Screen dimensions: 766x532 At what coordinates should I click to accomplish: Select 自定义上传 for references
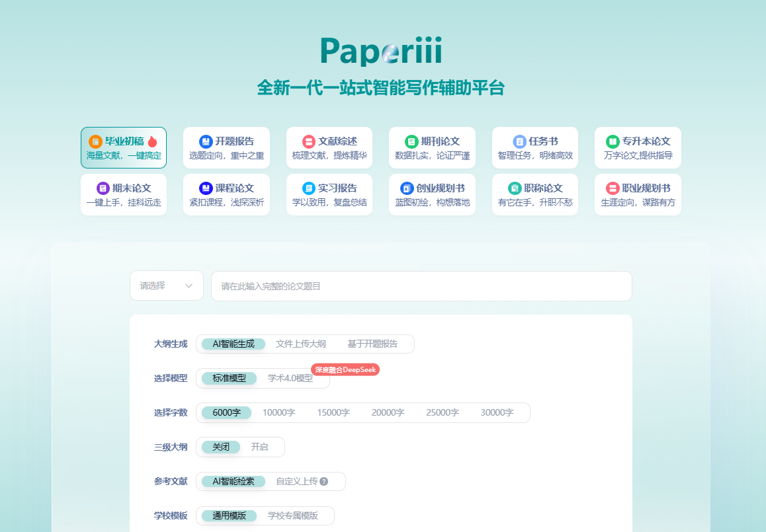297,482
